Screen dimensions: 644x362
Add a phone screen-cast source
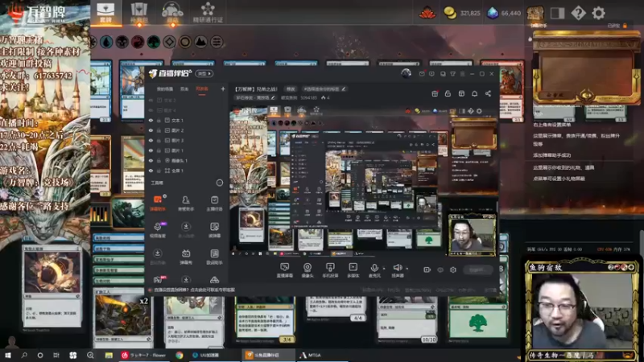(x=330, y=270)
